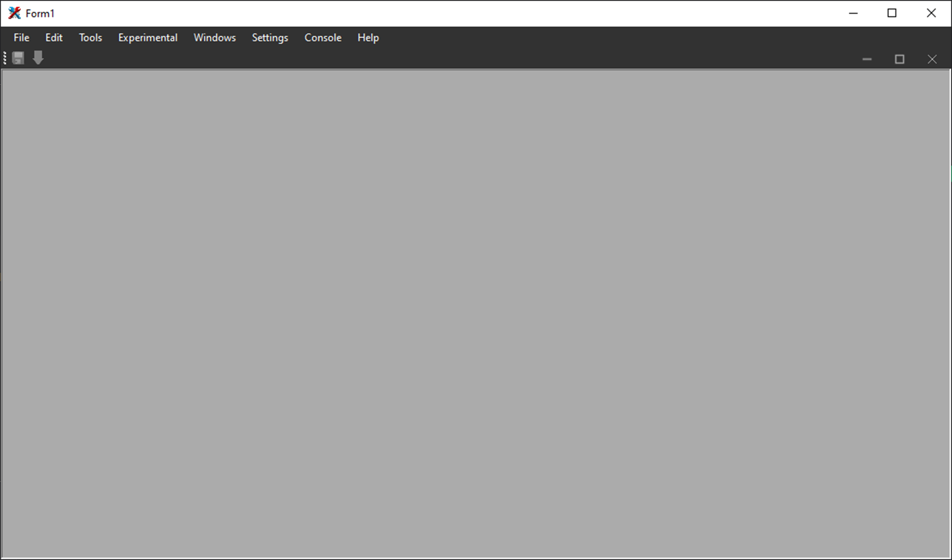Select the Save icon next to the grip
The height and width of the screenshot is (560, 952).
18,58
